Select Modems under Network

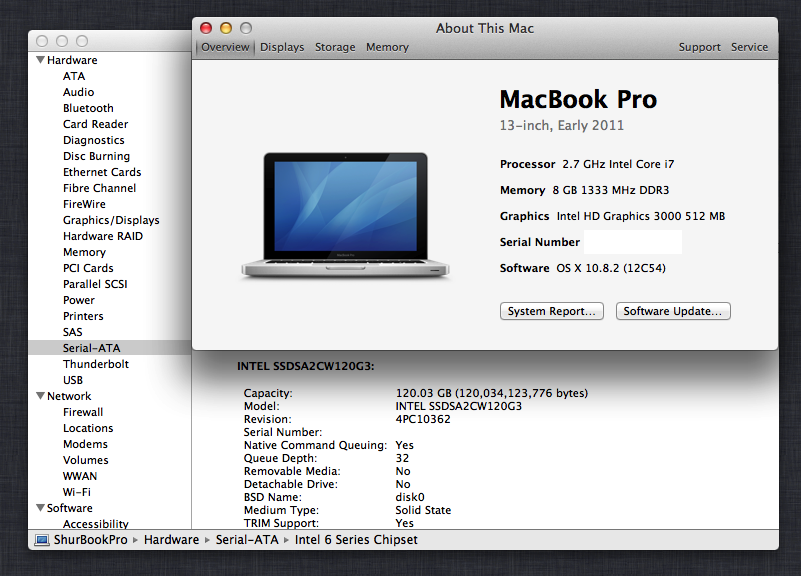85,444
